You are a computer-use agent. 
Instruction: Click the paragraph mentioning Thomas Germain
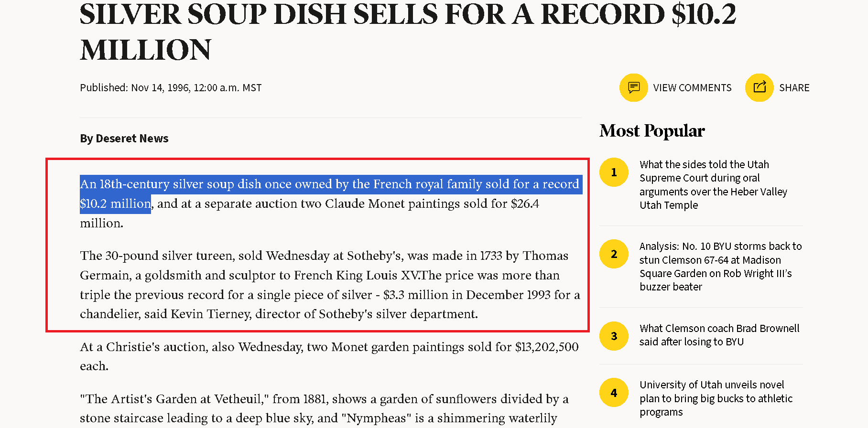324,285
